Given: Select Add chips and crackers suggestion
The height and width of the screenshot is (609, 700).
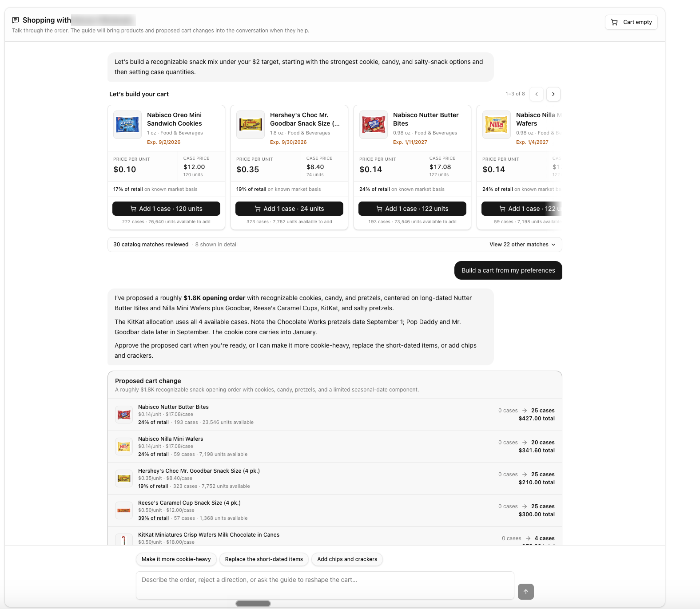Looking at the screenshot, I should [347, 559].
